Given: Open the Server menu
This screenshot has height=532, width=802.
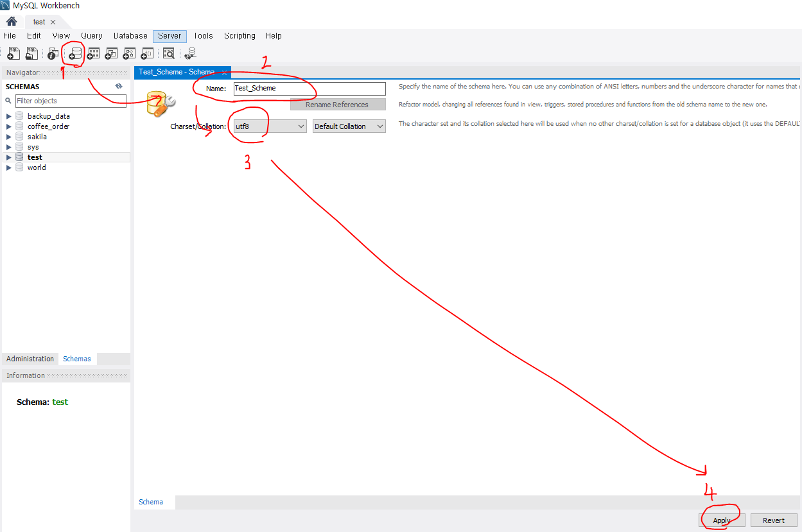Looking at the screenshot, I should coord(170,36).
